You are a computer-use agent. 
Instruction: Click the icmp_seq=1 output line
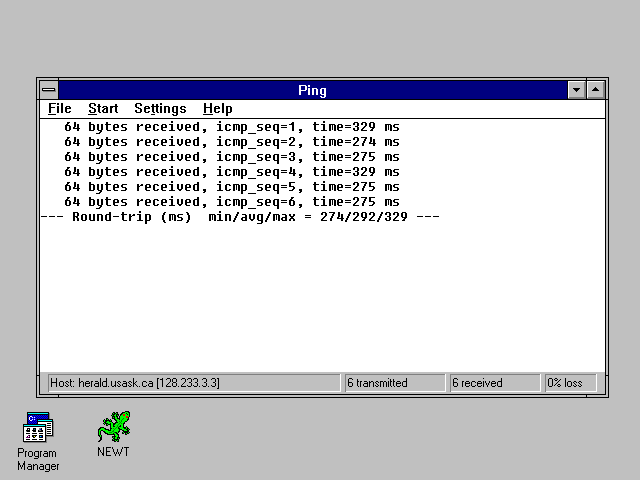click(x=232, y=127)
